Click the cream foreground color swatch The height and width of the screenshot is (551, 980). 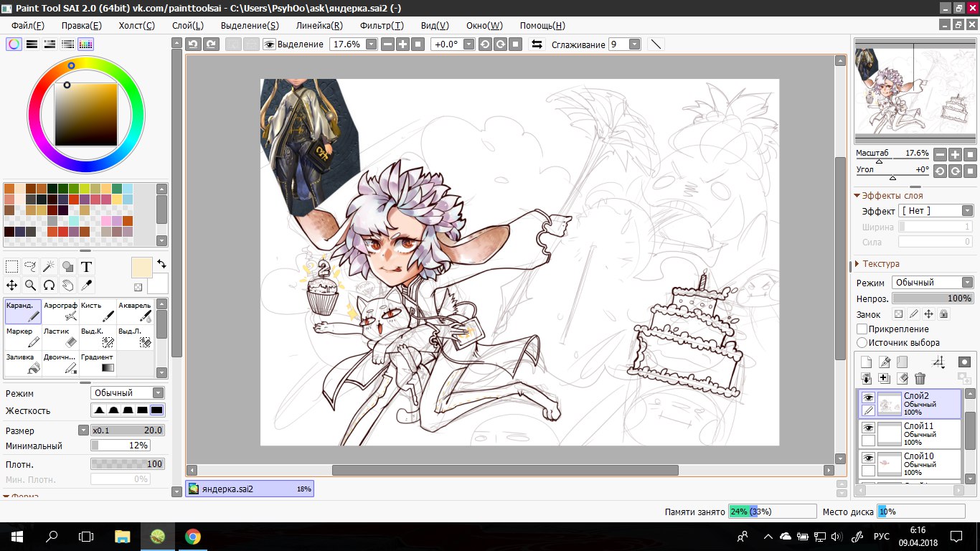click(x=142, y=267)
